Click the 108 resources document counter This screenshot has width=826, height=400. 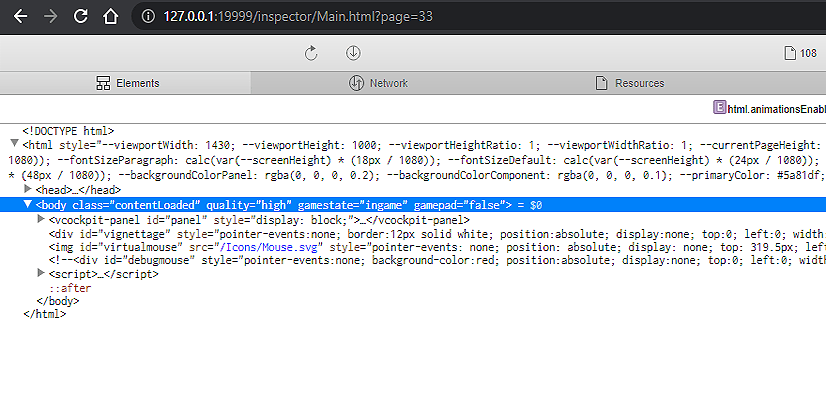[800, 54]
